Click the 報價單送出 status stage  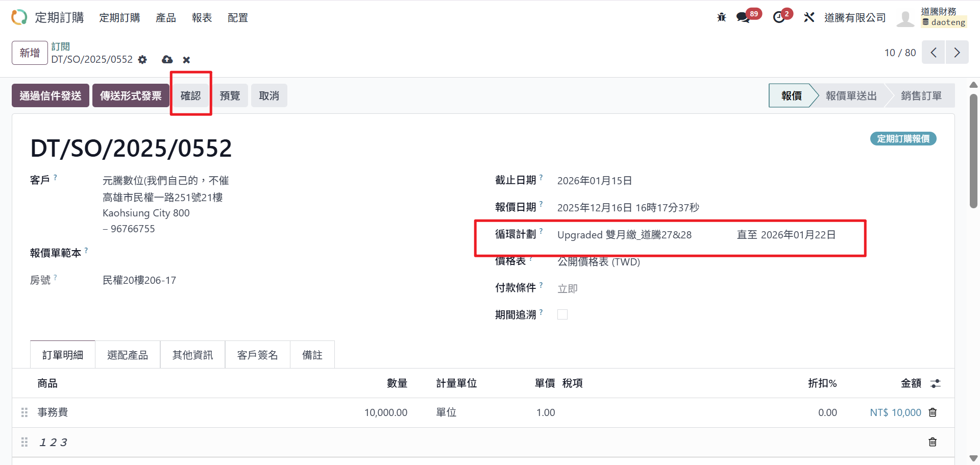(851, 95)
